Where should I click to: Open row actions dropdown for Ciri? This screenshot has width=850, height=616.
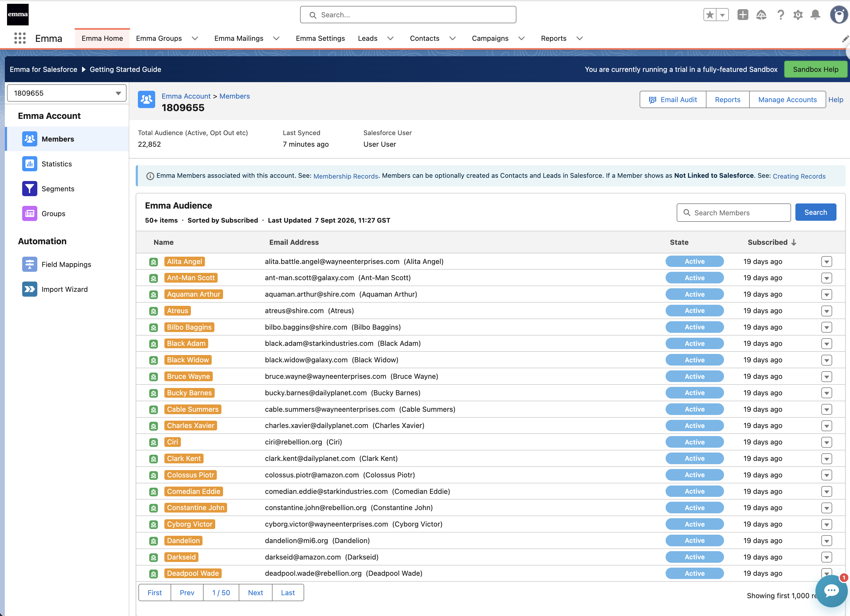point(826,442)
